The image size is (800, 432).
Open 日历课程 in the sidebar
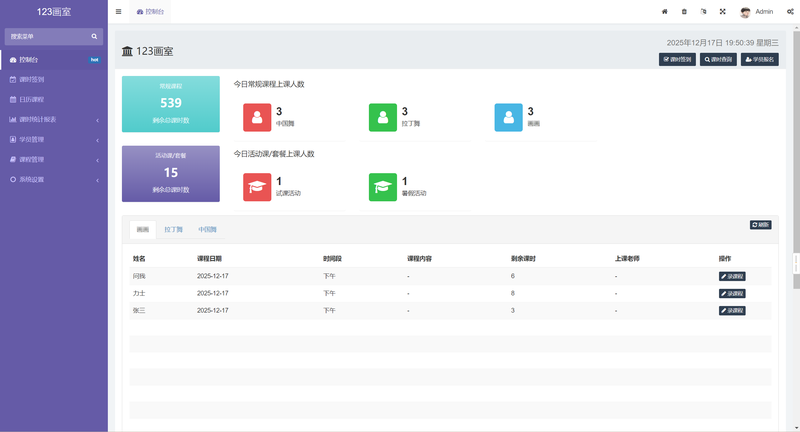tap(32, 99)
